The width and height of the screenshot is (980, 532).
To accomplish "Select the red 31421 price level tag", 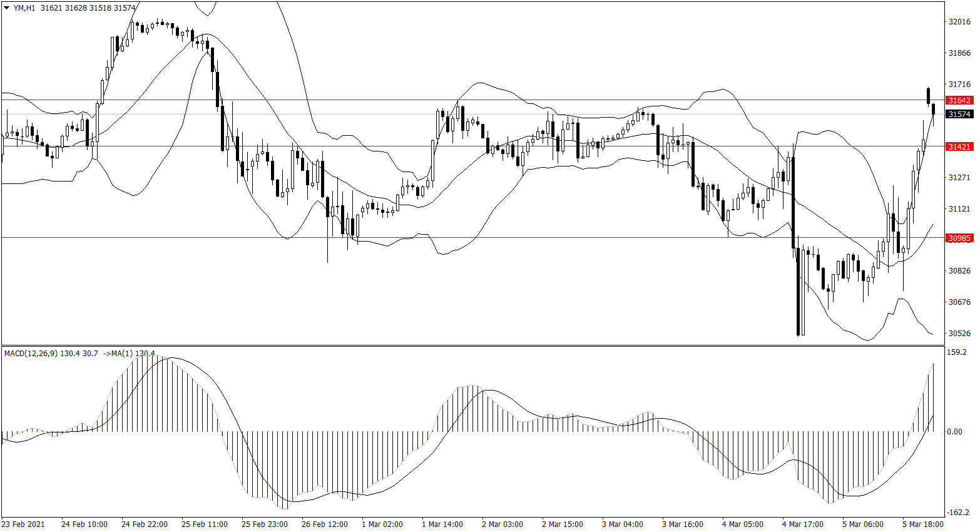I will pyautogui.click(x=959, y=146).
